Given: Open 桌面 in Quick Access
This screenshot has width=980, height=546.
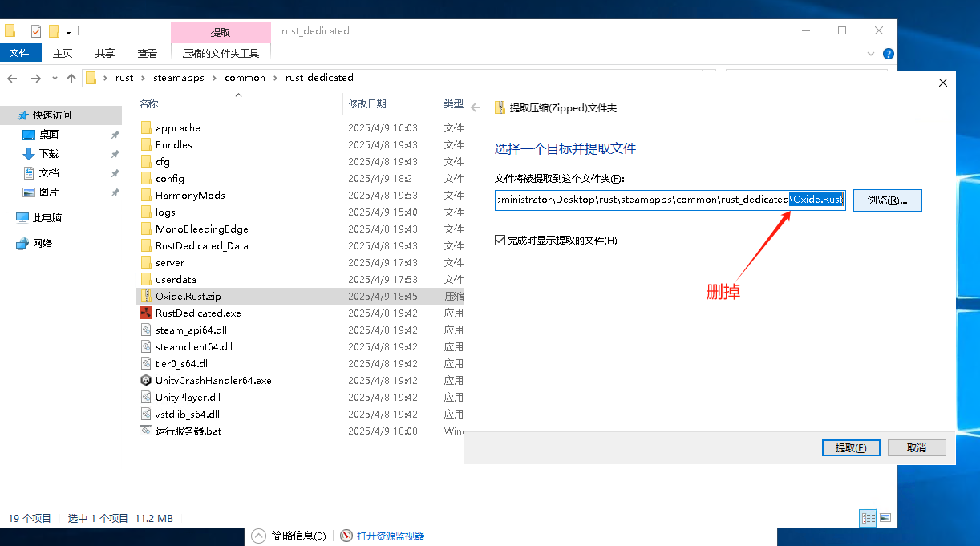Looking at the screenshot, I should click(49, 135).
